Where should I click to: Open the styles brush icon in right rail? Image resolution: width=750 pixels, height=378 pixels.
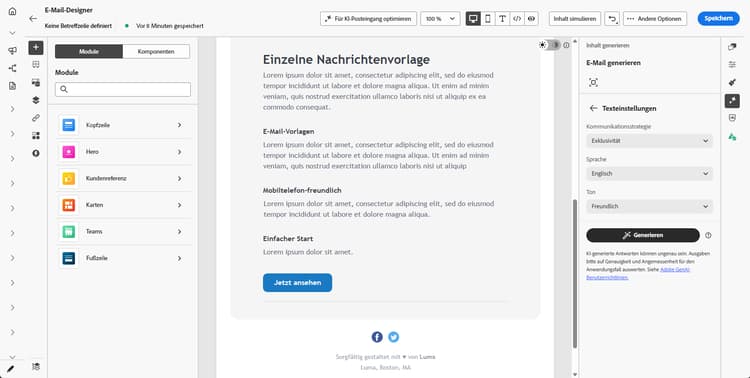[732, 82]
